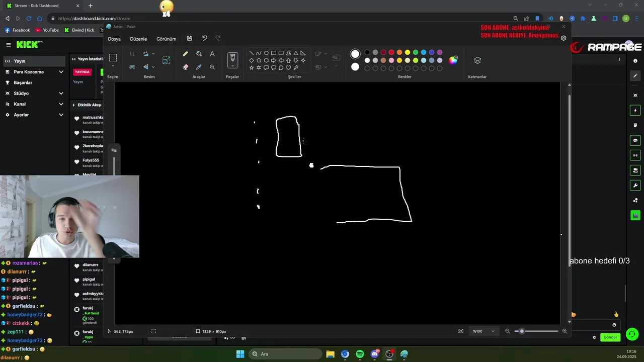
Task: Select primary color 1 circle
Action: coord(355,54)
